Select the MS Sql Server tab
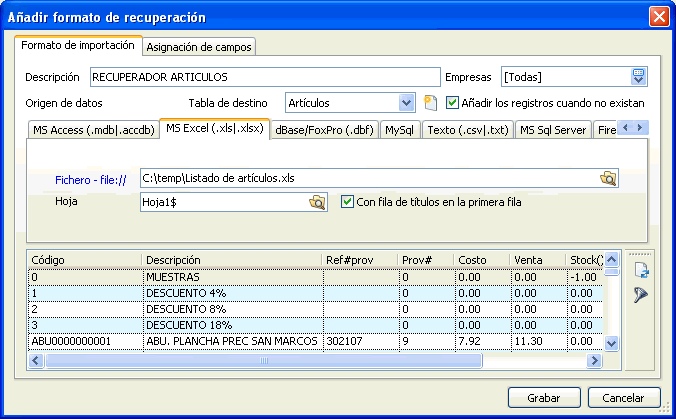676x419 pixels. 553,130
